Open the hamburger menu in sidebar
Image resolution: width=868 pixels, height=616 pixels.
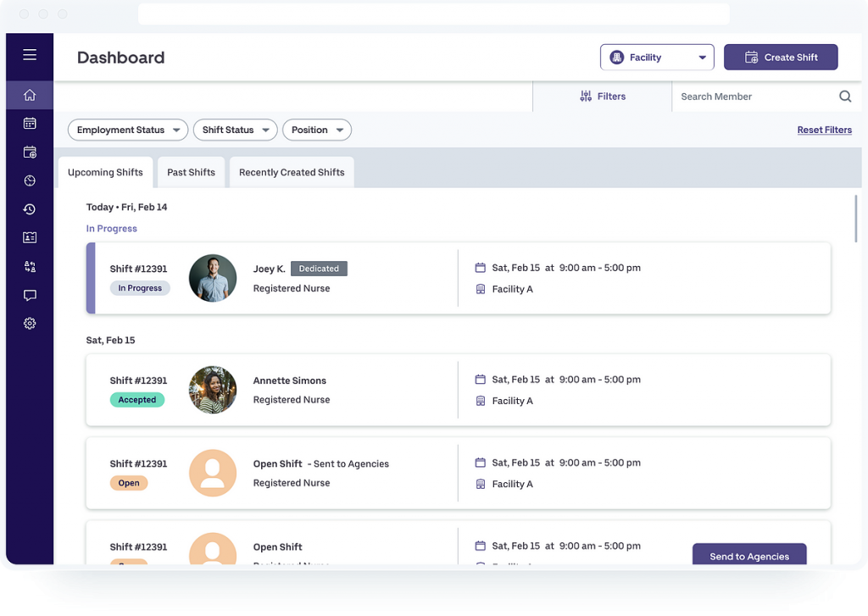point(30,55)
